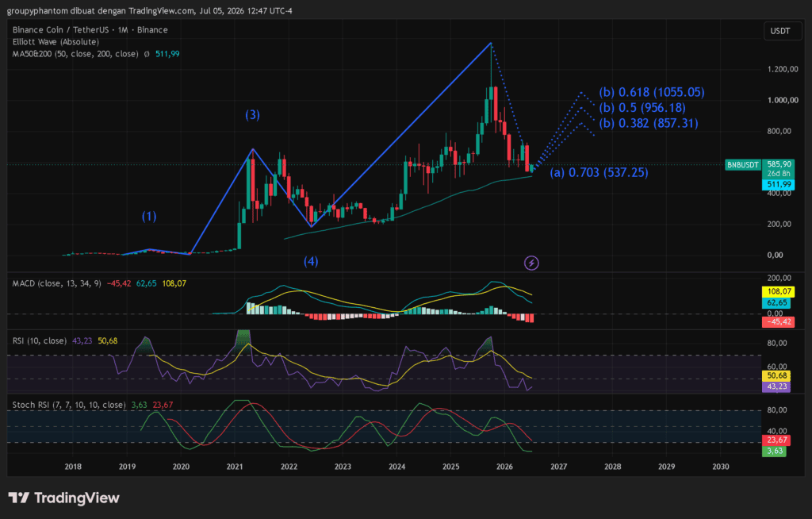
Task: Click wave label (1)
Action: click(149, 216)
